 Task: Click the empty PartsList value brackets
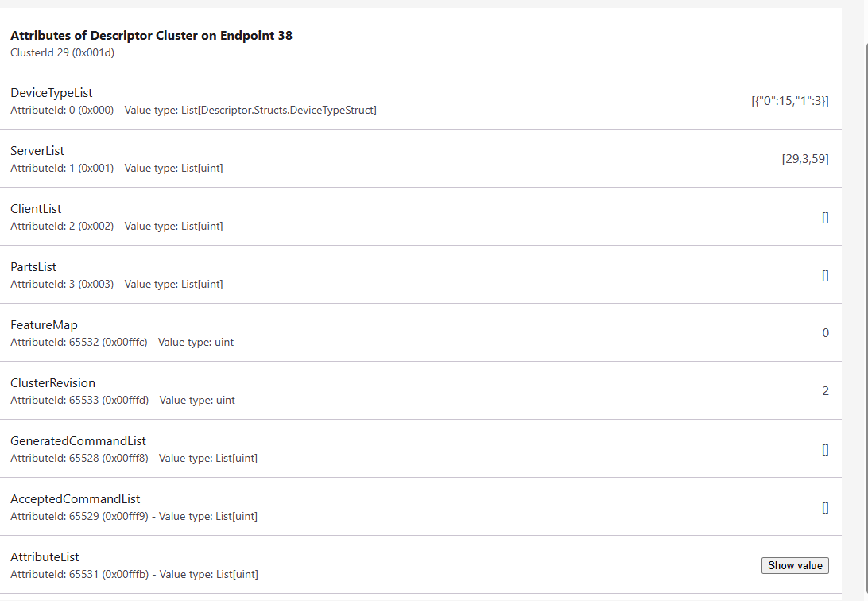pyautogui.click(x=825, y=275)
